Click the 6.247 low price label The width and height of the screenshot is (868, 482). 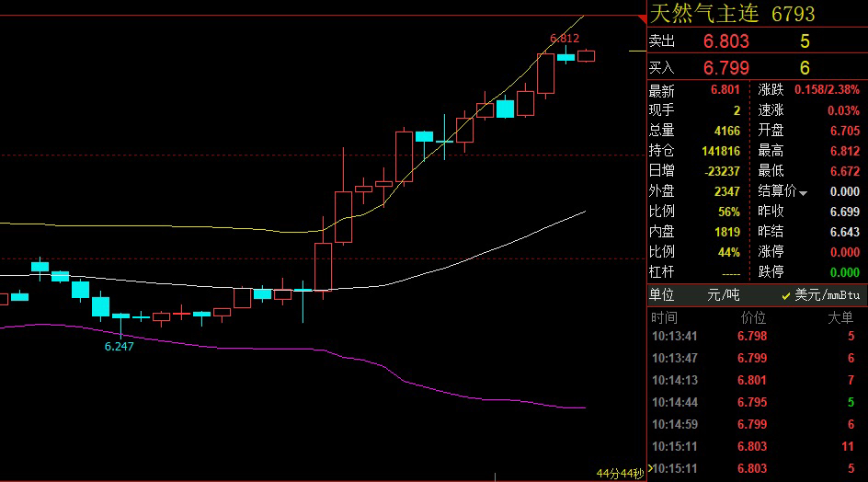119,346
